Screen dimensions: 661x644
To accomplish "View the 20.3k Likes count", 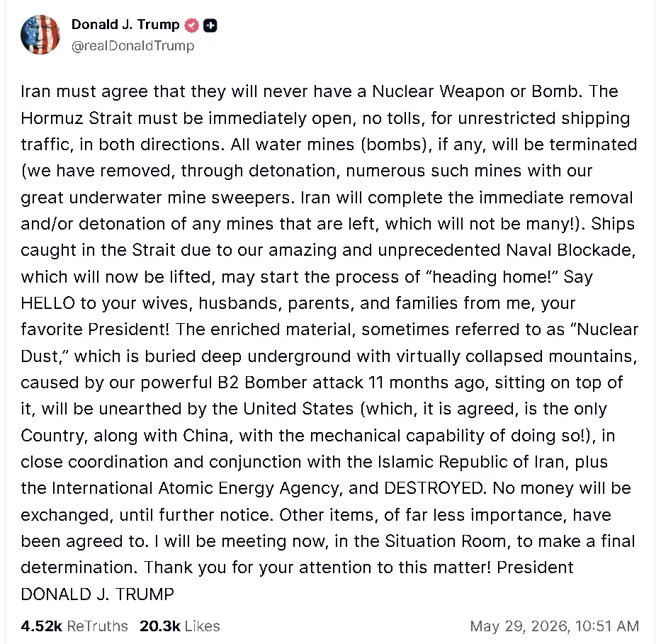I will tap(160, 626).
